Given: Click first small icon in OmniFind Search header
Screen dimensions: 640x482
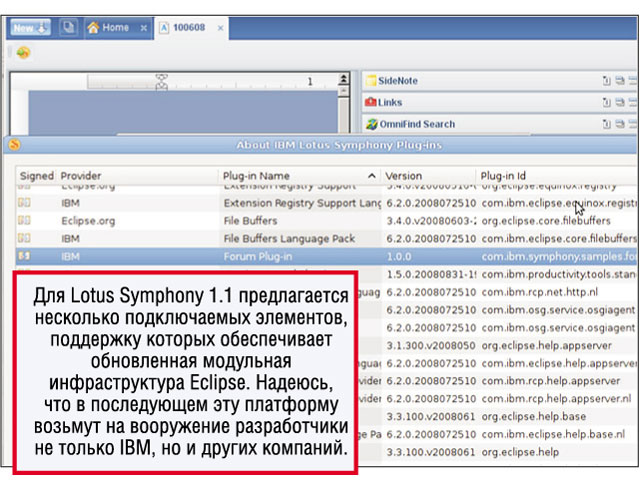Looking at the screenshot, I should (x=607, y=124).
